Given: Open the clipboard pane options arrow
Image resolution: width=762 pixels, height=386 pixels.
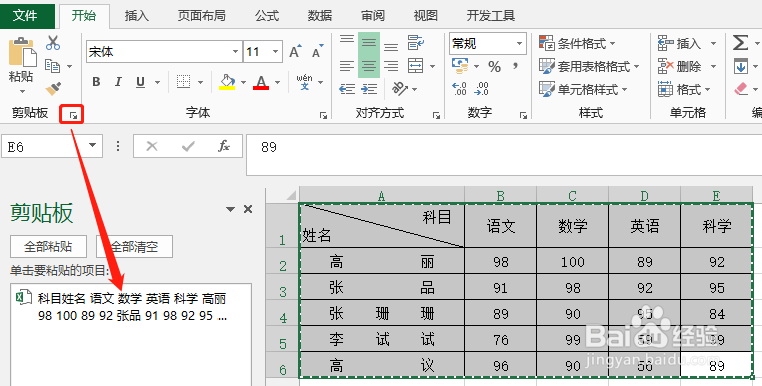Looking at the screenshot, I should pyautogui.click(x=231, y=210).
